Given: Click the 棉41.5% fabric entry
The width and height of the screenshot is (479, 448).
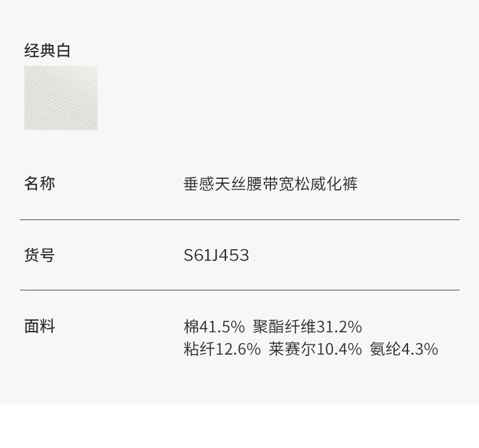Looking at the screenshot, I should [x=214, y=327].
